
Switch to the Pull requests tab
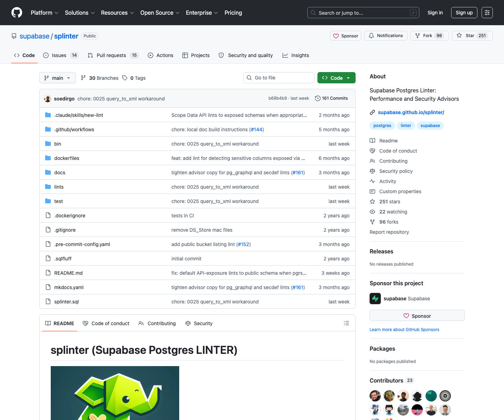click(113, 55)
